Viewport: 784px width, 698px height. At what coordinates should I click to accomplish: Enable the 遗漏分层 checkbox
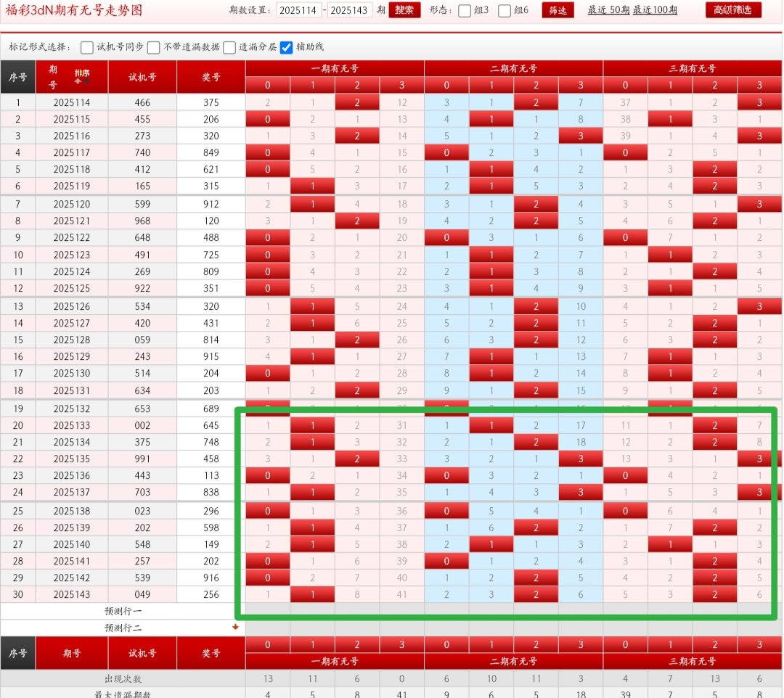click(x=229, y=47)
